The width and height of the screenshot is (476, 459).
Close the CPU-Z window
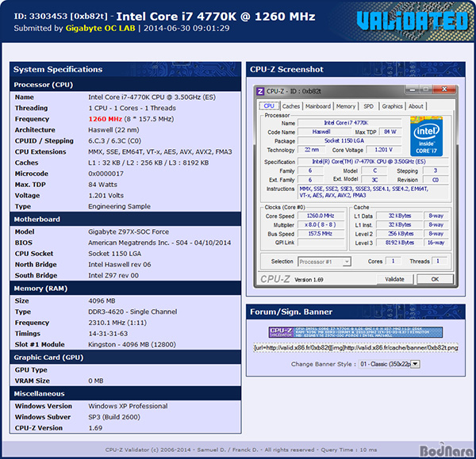click(x=444, y=90)
